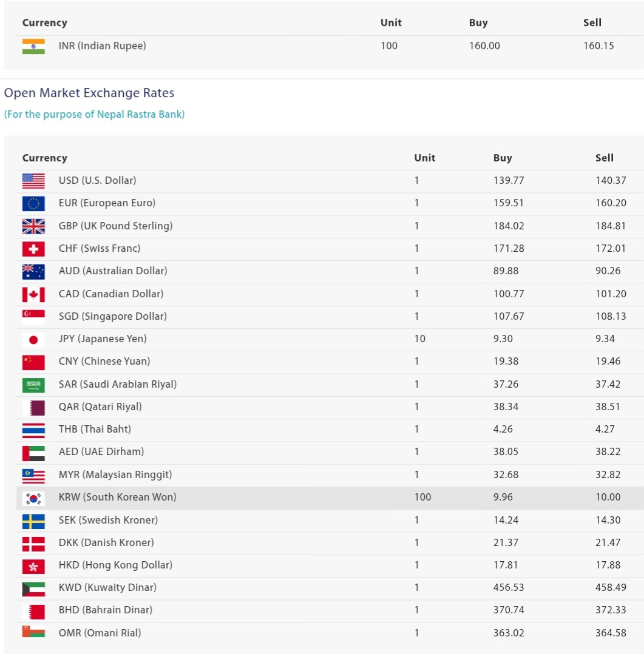Click the United States flag icon
This screenshot has height=654, width=644.
(x=33, y=181)
